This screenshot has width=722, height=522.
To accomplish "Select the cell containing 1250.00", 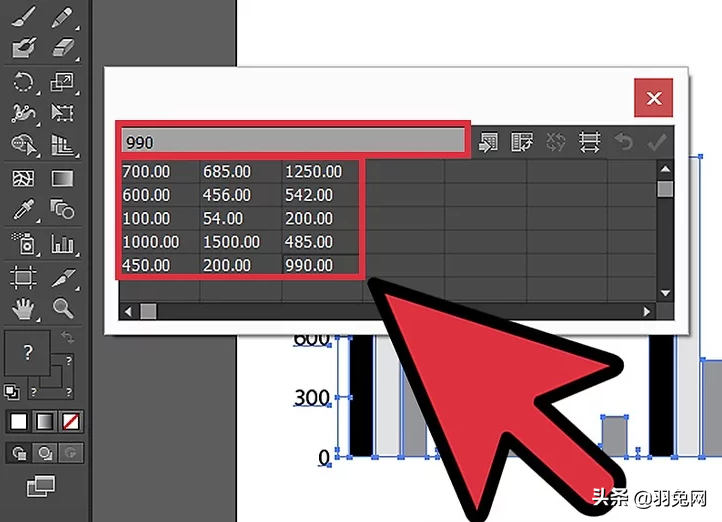I will tap(321, 172).
